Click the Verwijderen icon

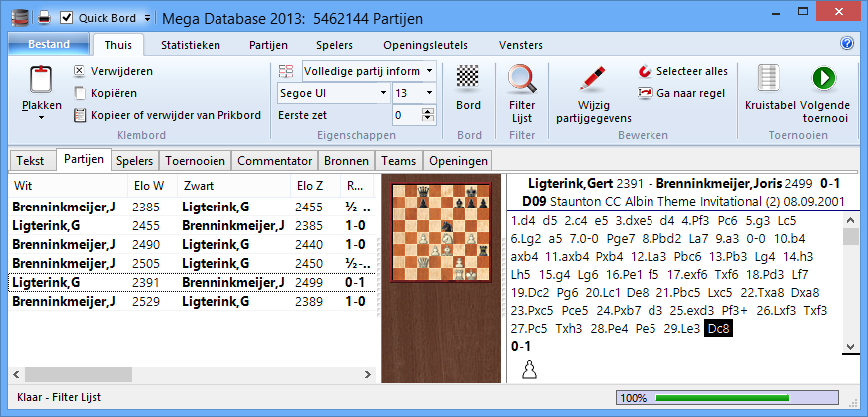tap(79, 71)
